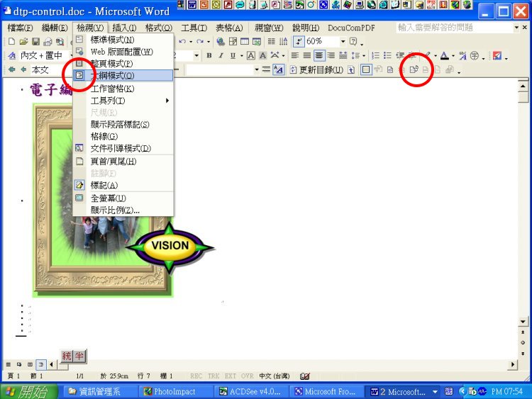Open the font size dropdown arrow
The image size is (532, 399).
coord(196,55)
